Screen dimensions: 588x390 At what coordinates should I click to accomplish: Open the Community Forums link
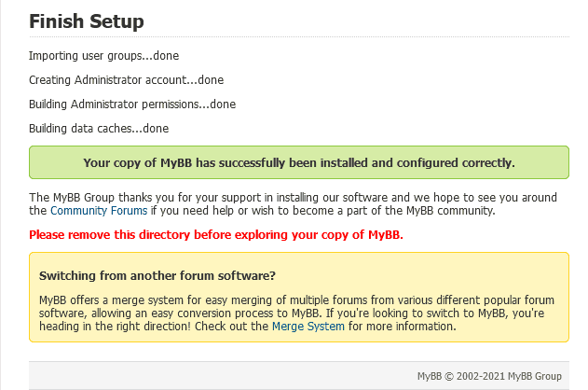pyautogui.click(x=99, y=211)
